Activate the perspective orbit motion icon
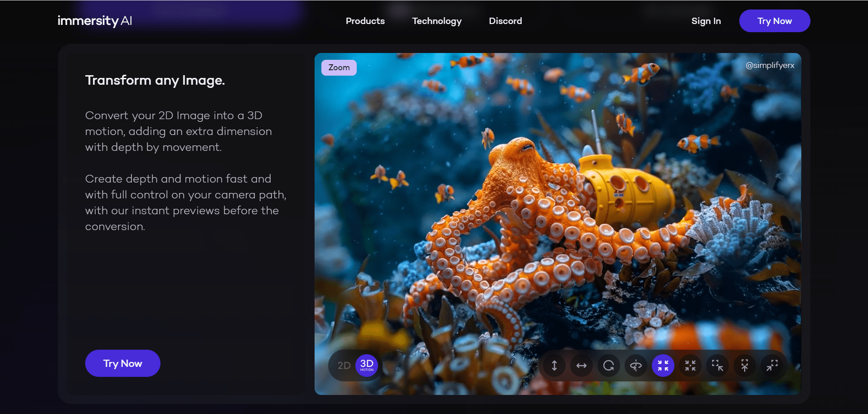 click(x=635, y=366)
